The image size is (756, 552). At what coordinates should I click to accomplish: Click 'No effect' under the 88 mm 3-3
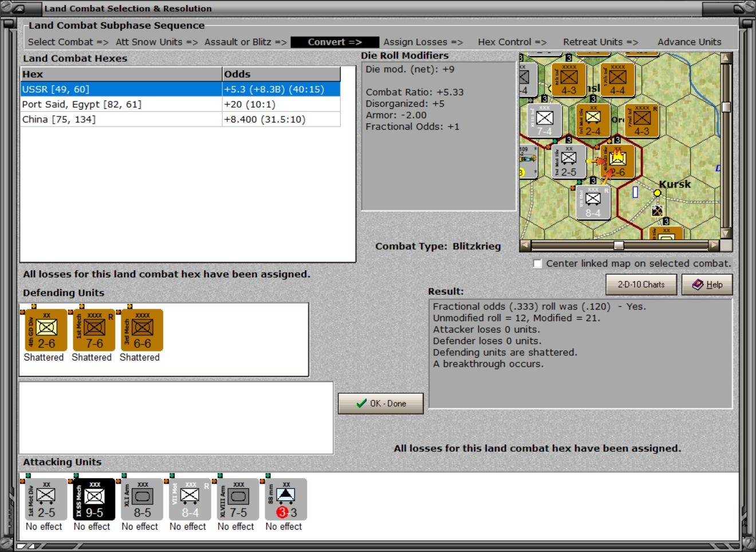pyautogui.click(x=283, y=527)
